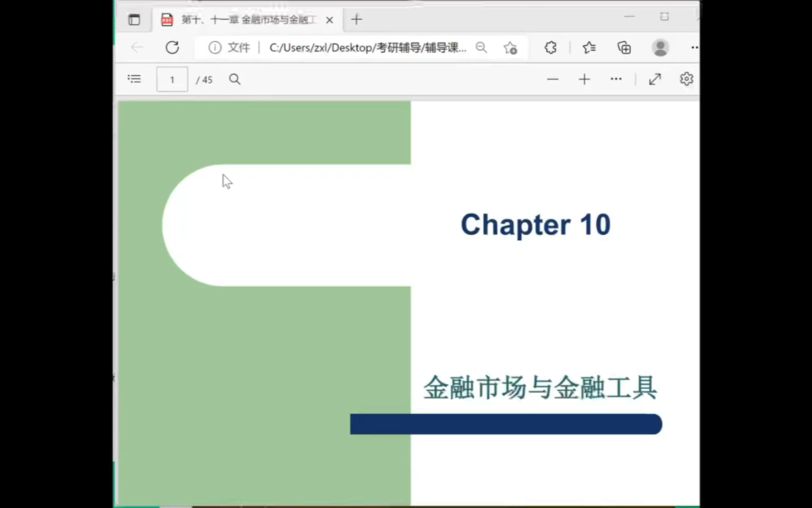Click the Chapter 10 heading text
Viewport: 812px width, 508px height.
535,225
